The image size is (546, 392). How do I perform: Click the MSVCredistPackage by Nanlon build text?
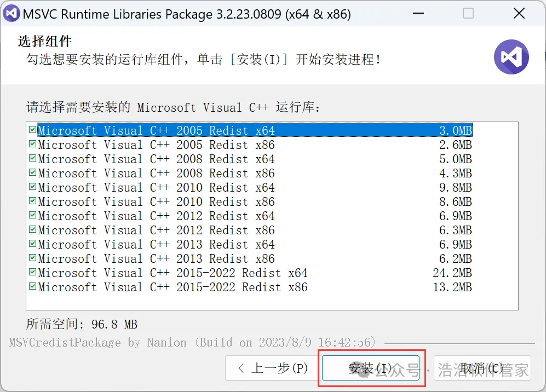pos(192,342)
